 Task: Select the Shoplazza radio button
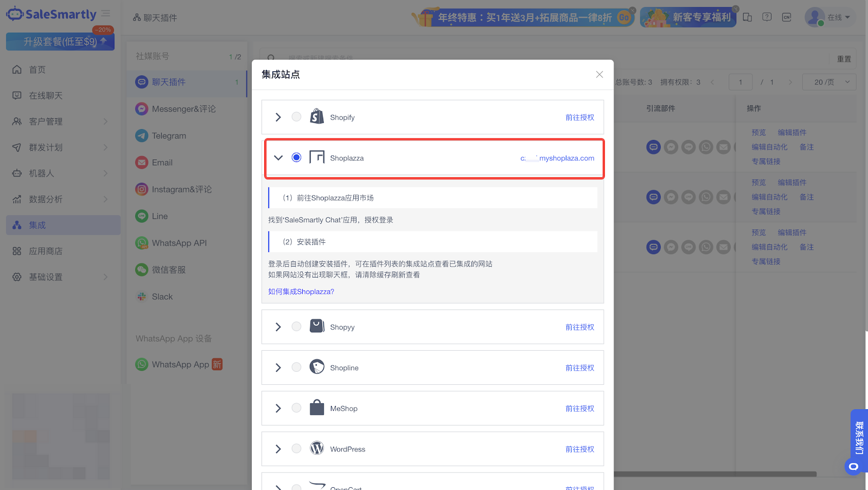pos(296,157)
